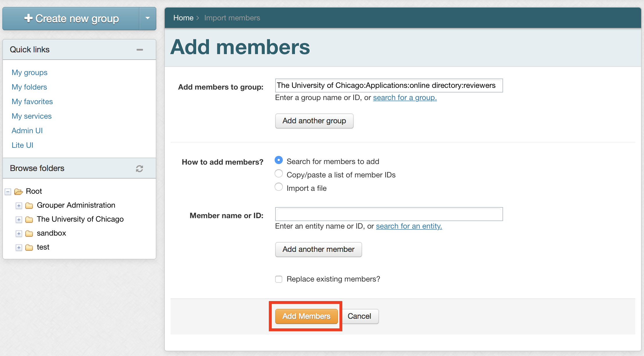This screenshot has height=356, width=644.
Task: Click the Root folder icon
Action: tap(19, 191)
